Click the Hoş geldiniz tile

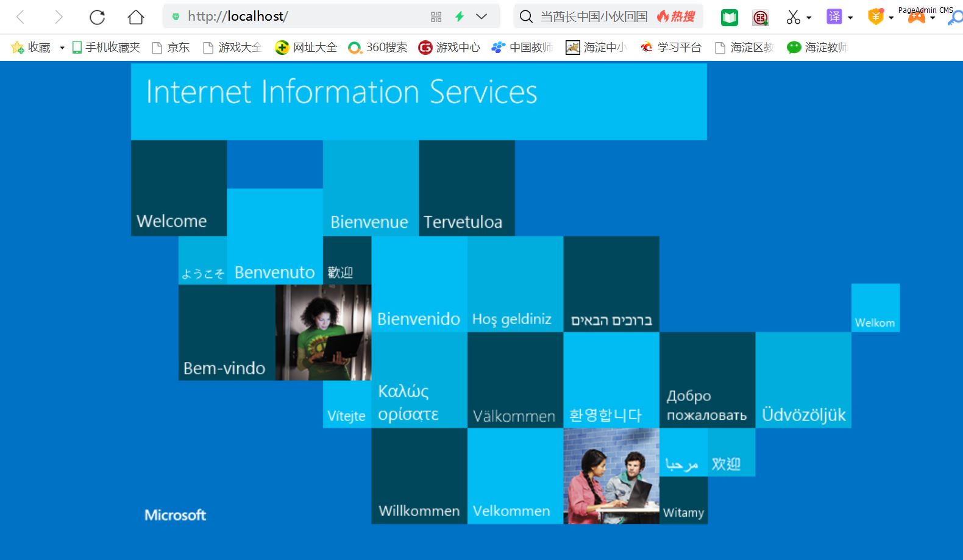[515, 284]
